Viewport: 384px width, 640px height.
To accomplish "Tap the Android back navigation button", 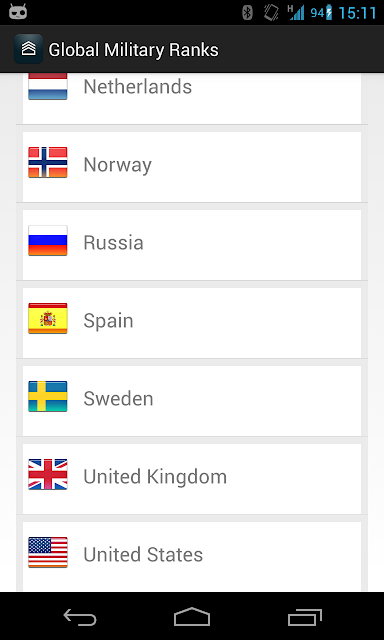I will point(80,616).
